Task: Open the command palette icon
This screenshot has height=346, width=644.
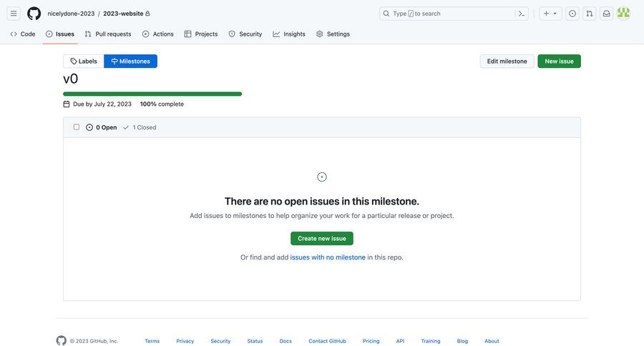Action: 522,14
